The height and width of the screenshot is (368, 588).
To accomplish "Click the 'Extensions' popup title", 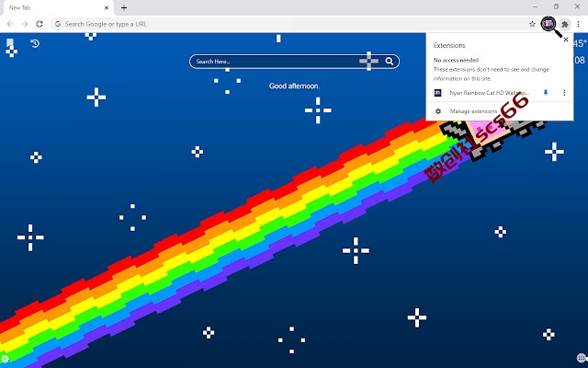I will [449, 45].
